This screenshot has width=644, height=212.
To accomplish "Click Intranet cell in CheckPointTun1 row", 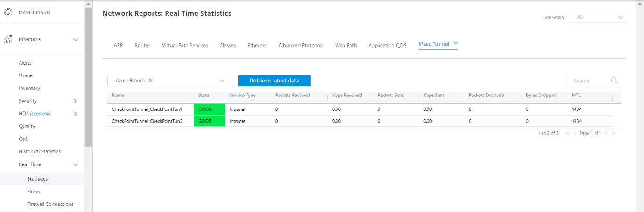I will 238,109.
